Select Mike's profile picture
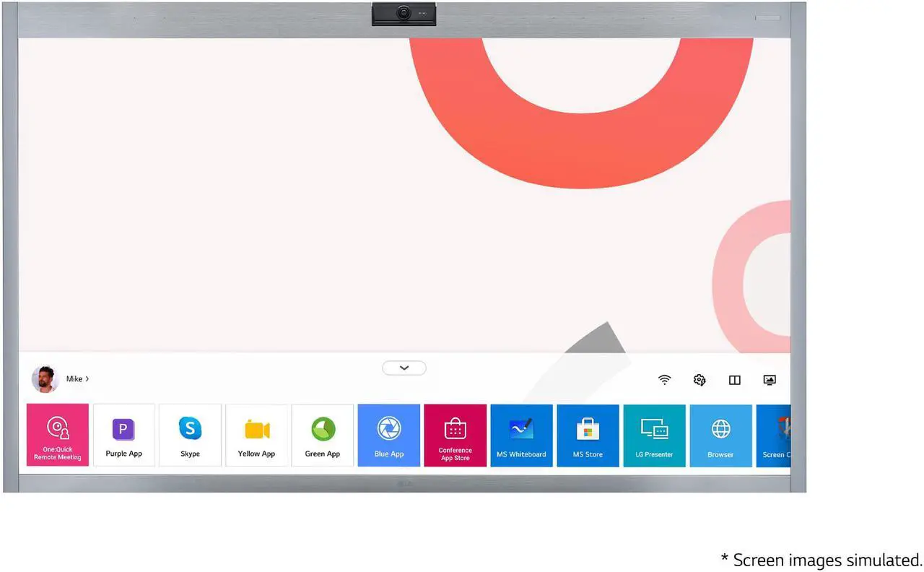The image size is (924, 572). tap(45, 378)
